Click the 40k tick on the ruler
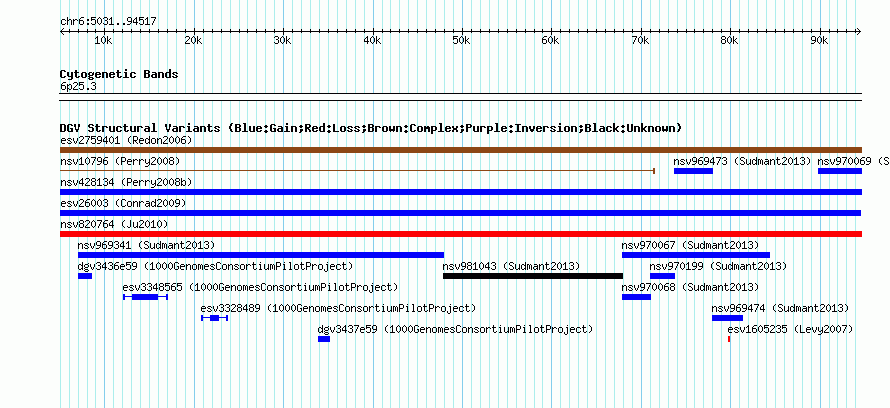Image resolution: width=890 pixels, height=408 pixels. coord(372,40)
